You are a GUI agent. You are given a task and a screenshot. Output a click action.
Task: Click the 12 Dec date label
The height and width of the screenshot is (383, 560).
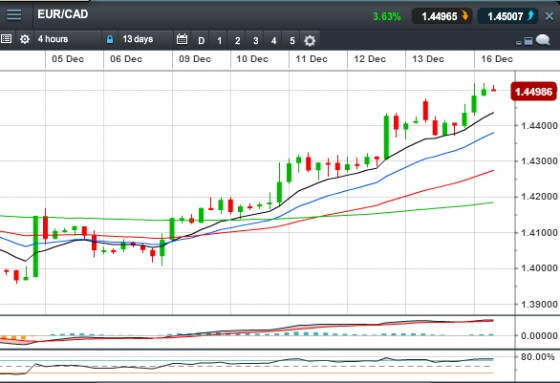tap(370, 59)
